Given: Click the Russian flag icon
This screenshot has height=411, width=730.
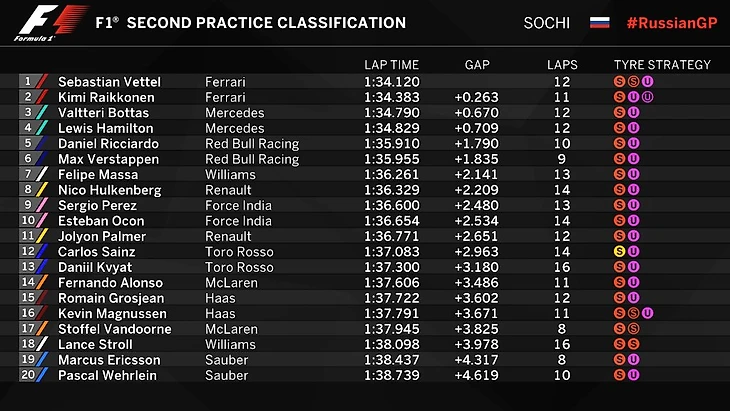Looking at the screenshot, I should tap(600, 22).
